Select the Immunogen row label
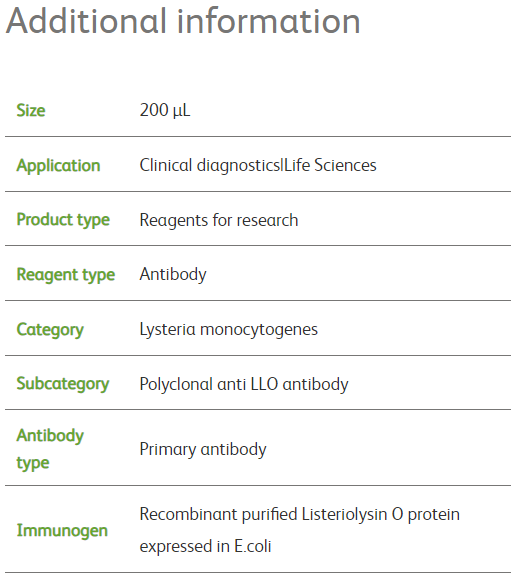 (62, 531)
